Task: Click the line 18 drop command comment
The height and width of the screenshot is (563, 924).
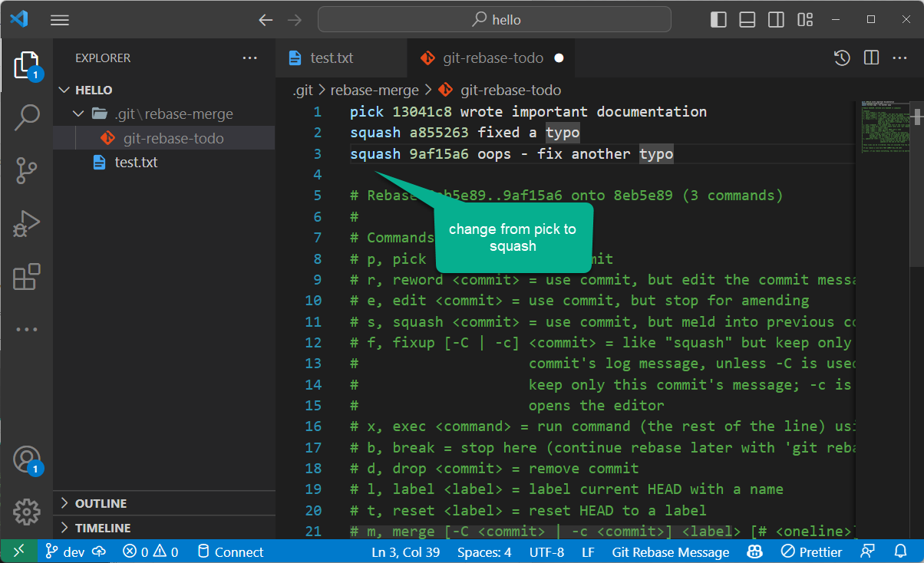Action: coord(494,468)
